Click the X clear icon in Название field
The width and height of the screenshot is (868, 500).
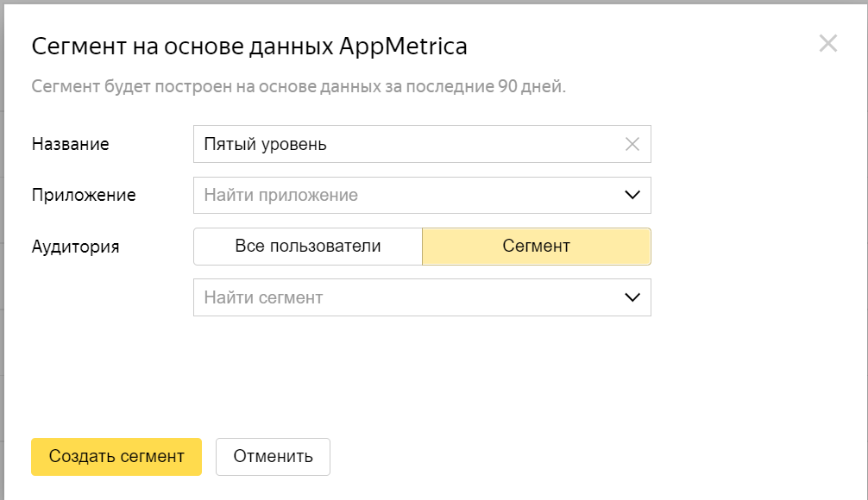coord(634,144)
